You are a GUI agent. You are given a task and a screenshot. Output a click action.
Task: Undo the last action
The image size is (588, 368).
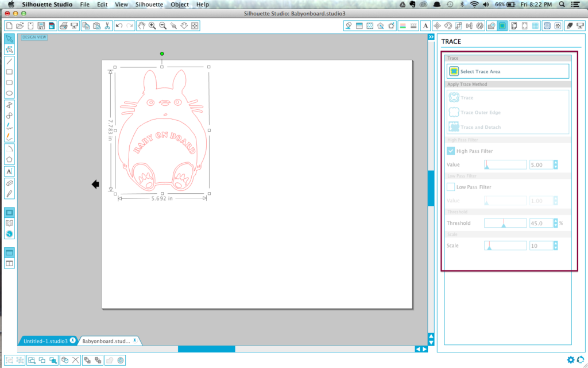(x=119, y=26)
